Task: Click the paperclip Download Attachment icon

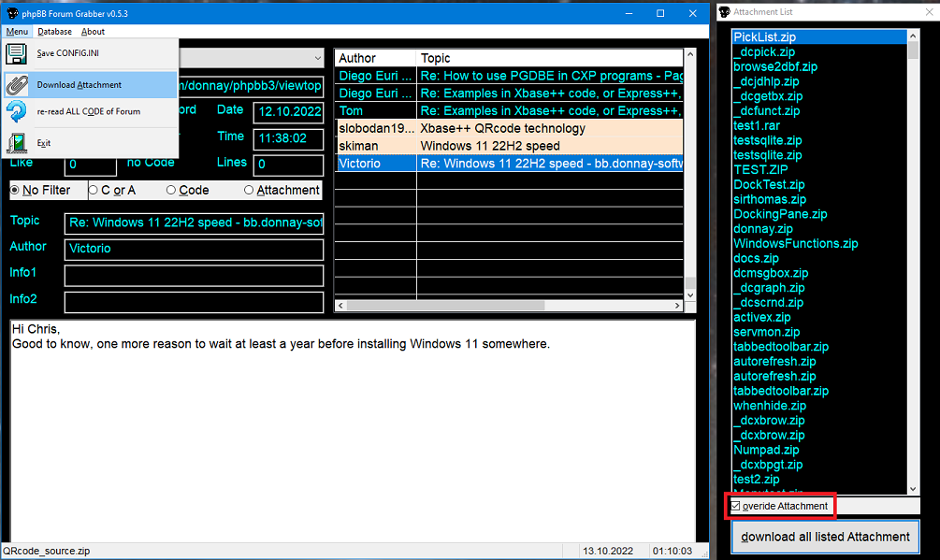Action: 17,85
